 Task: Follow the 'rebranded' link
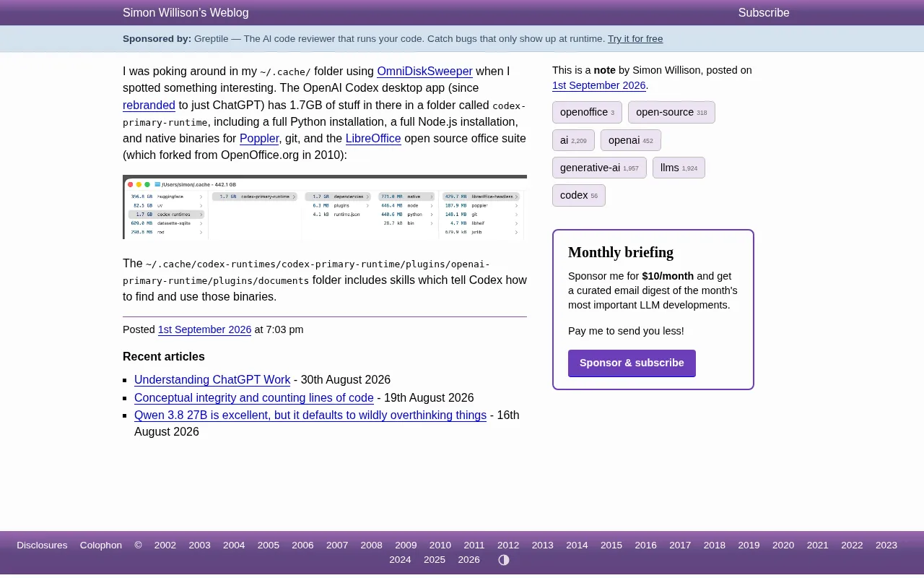tap(149, 105)
